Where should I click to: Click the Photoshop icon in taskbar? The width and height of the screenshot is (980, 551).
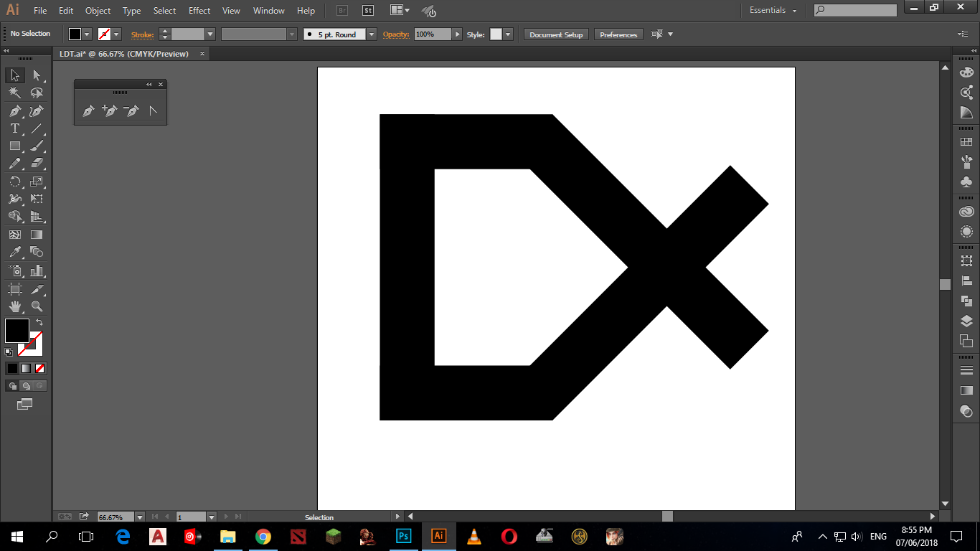(403, 536)
